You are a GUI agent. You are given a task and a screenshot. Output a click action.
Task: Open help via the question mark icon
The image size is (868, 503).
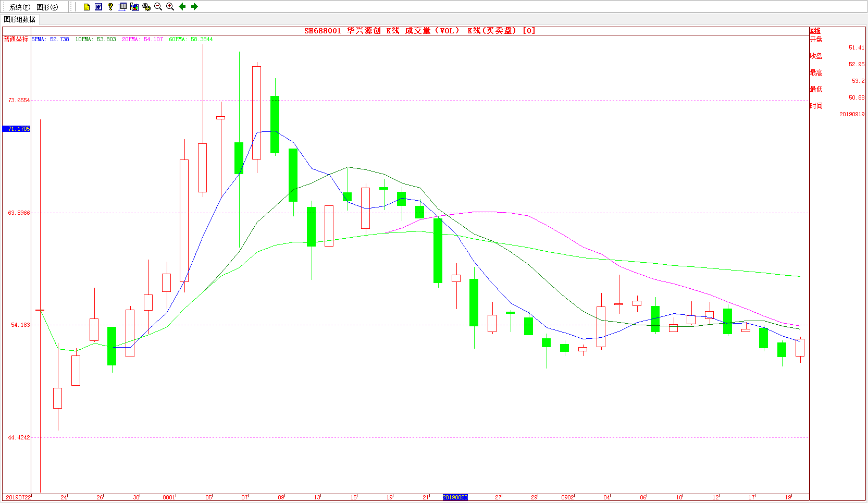click(110, 7)
